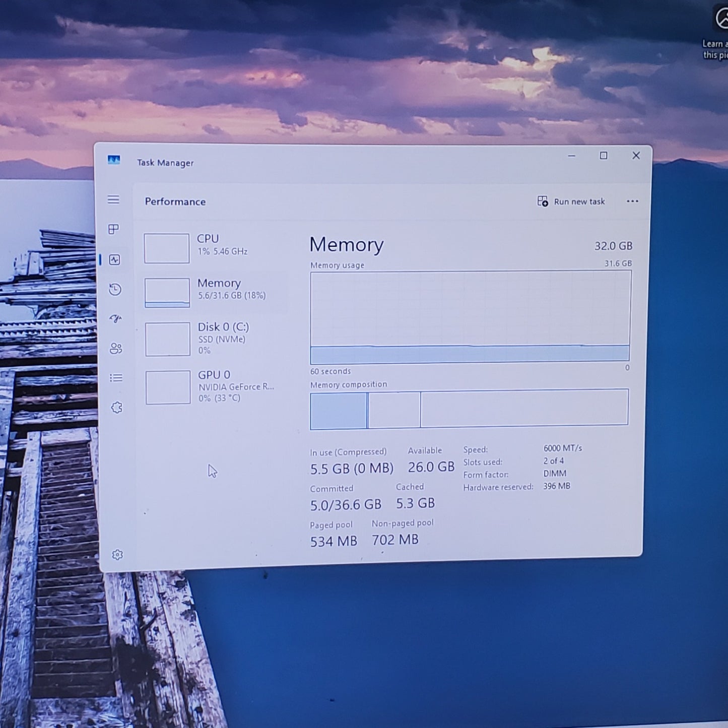This screenshot has width=728, height=728.
Task: Open the Users page
Action: pos(115,348)
